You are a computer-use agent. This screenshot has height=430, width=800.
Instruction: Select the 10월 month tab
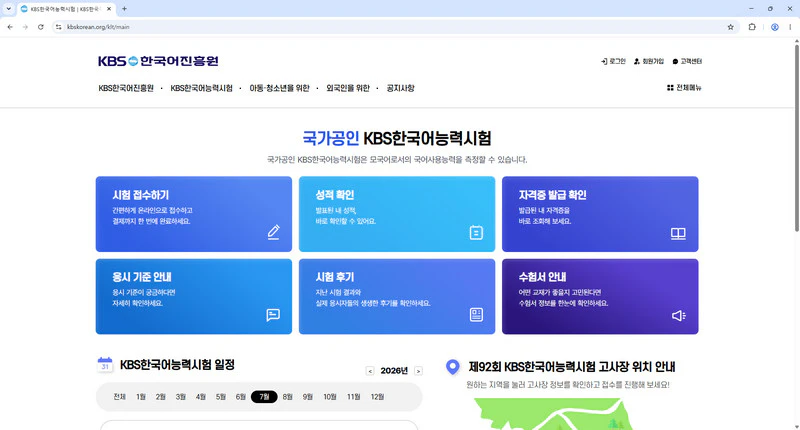pyautogui.click(x=330, y=397)
